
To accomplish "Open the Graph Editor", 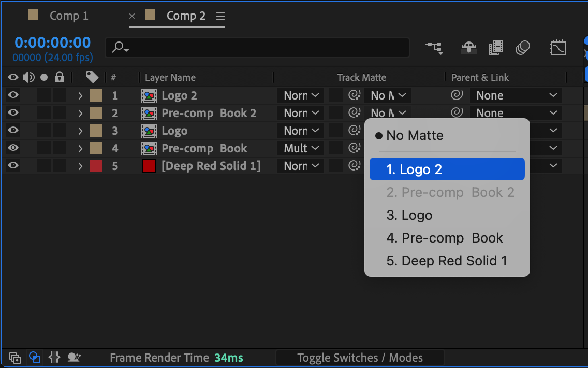I will coord(557,48).
